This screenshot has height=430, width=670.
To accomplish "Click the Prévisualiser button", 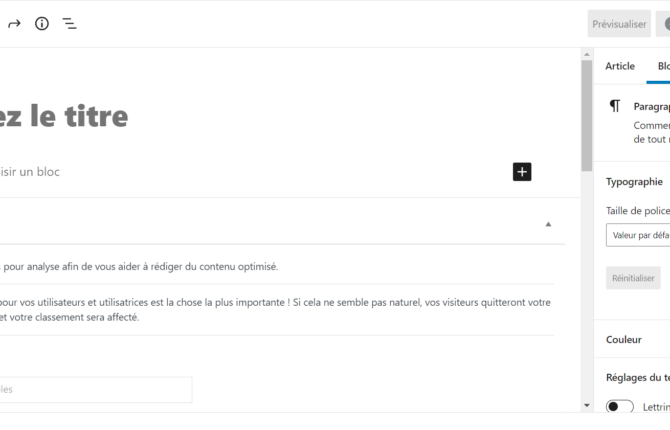I will click(x=619, y=24).
